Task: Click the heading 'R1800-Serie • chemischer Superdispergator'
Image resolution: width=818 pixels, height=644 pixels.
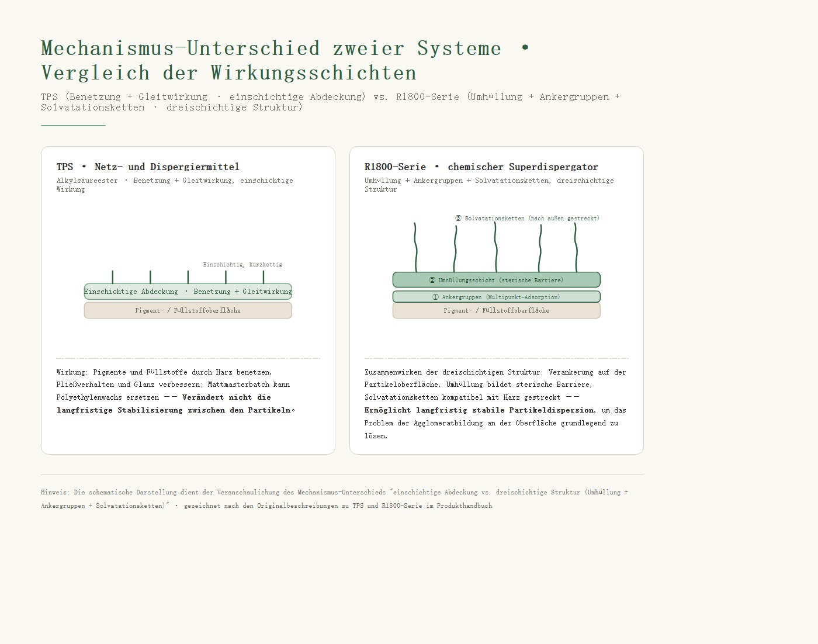Action: tap(481, 167)
